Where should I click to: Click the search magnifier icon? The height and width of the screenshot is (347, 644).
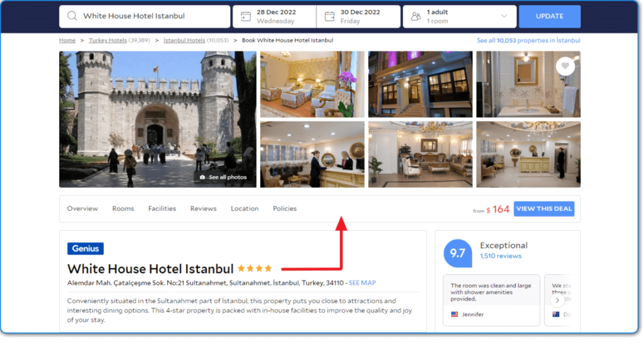[72, 16]
